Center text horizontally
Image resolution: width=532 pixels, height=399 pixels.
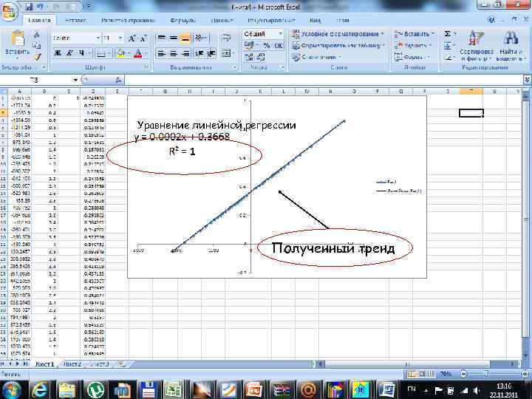174,54
